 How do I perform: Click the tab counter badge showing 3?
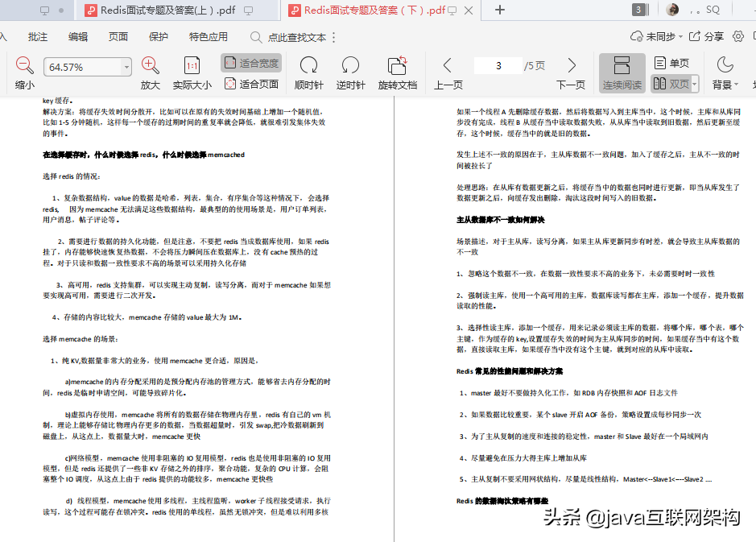640,10
